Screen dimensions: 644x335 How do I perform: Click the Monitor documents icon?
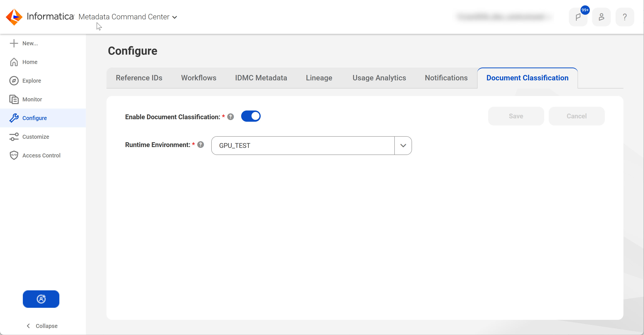tap(14, 99)
